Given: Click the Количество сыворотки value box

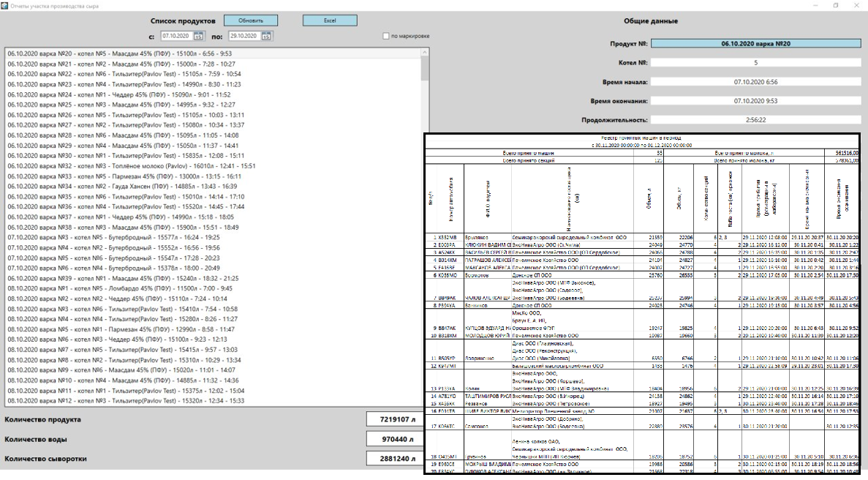Looking at the screenshot, I should [395, 460].
